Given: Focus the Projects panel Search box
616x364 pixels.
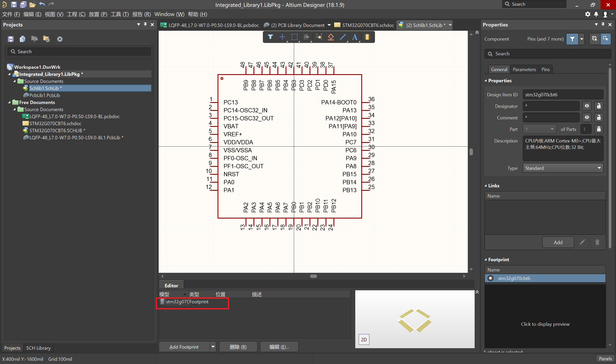Looking at the screenshot, I should point(79,51).
